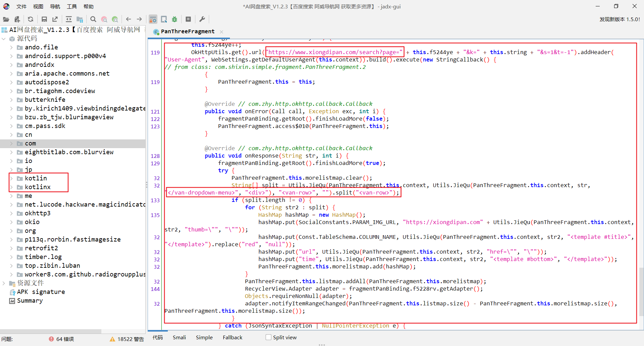The image size is (644, 346).
Task: Expand the androidx package
Action: 11,65
